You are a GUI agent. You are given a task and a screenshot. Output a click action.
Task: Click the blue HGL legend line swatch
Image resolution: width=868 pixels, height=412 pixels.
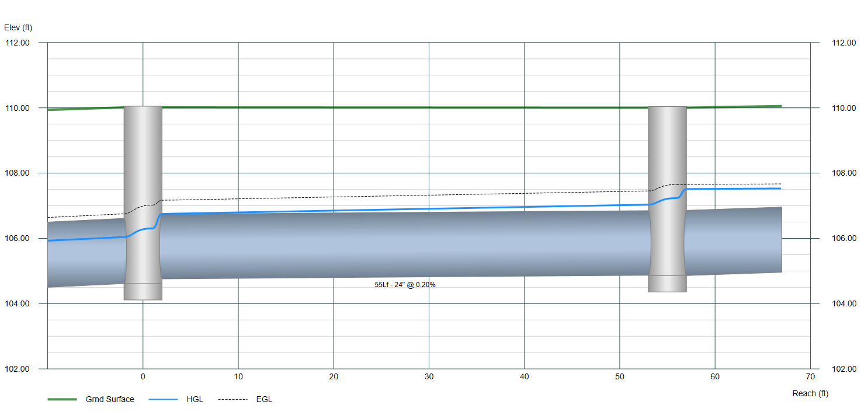point(164,399)
